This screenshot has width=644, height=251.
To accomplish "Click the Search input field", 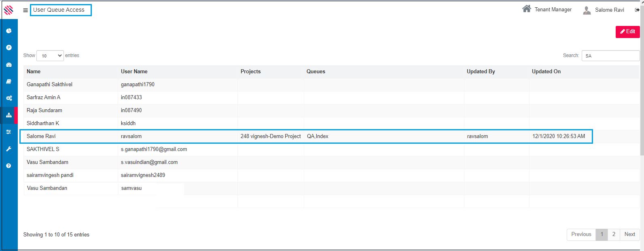I will click(610, 56).
